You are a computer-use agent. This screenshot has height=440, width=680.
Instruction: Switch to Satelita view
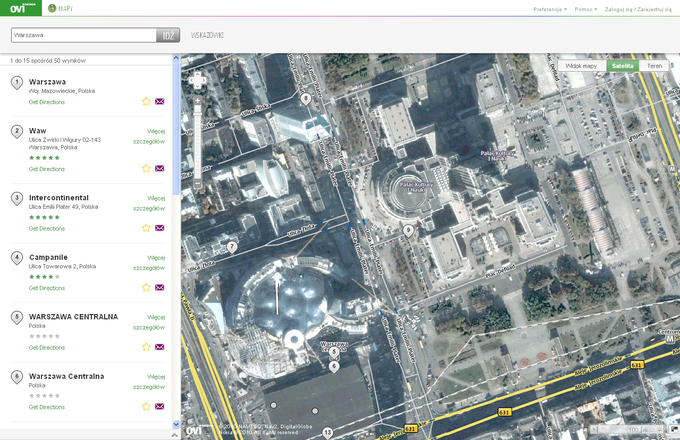(x=623, y=66)
